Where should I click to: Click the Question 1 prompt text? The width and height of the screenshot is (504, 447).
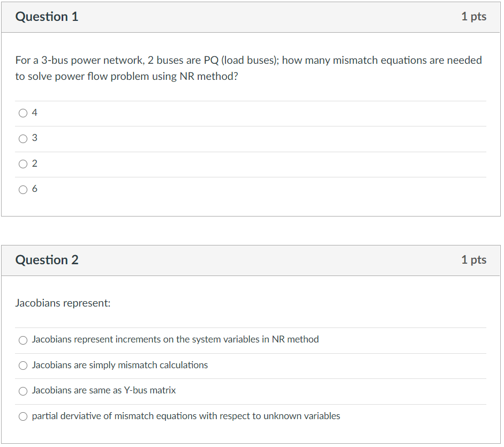248,68
